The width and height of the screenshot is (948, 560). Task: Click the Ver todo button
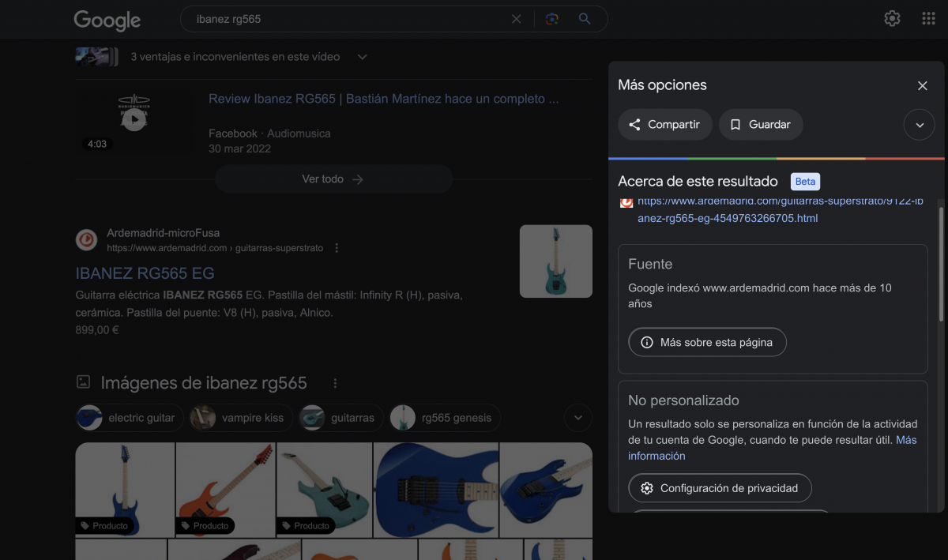(x=333, y=179)
